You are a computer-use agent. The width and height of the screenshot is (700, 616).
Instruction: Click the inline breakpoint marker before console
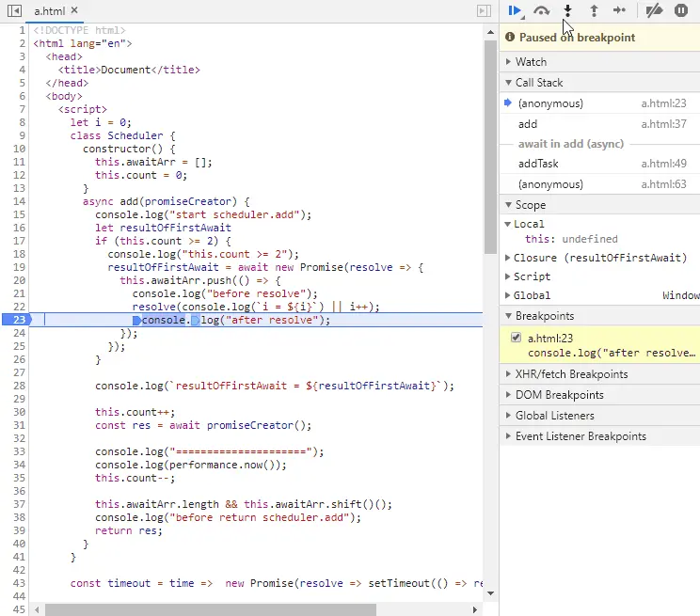pyautogui.click(x=136, y=320)
